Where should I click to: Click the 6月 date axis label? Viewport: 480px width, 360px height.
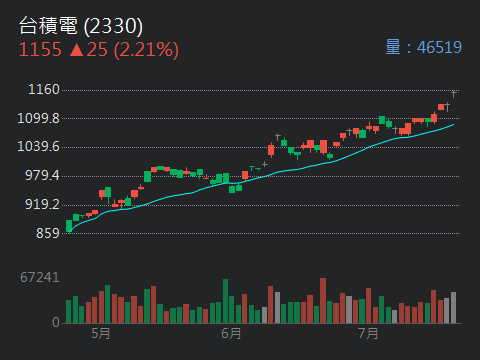tap(231, 333)
